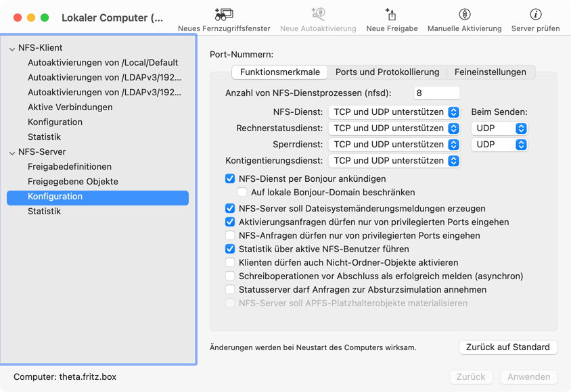The image size is (571, 392).
Task: Click the Anwenden button
Action: click(x=529, y=377)
